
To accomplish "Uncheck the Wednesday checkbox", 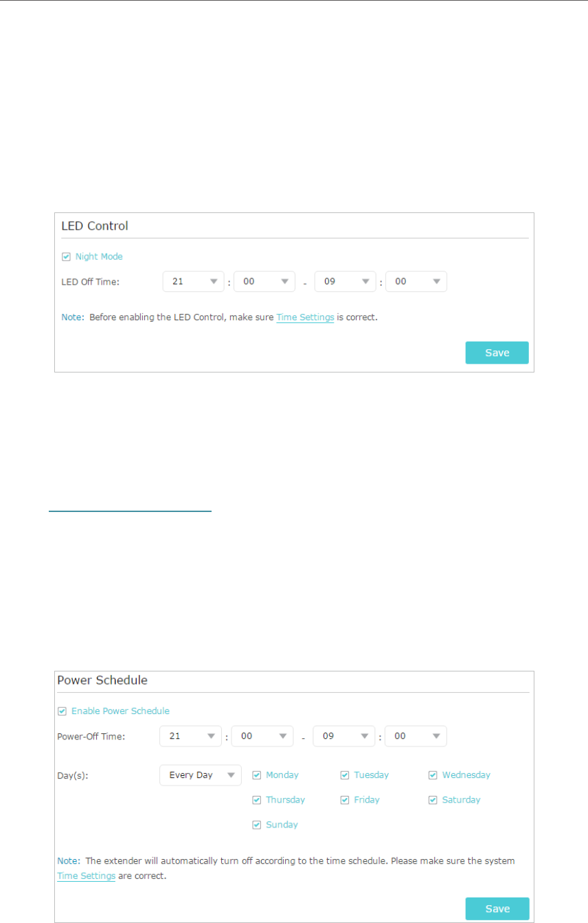I will point(433,775).
